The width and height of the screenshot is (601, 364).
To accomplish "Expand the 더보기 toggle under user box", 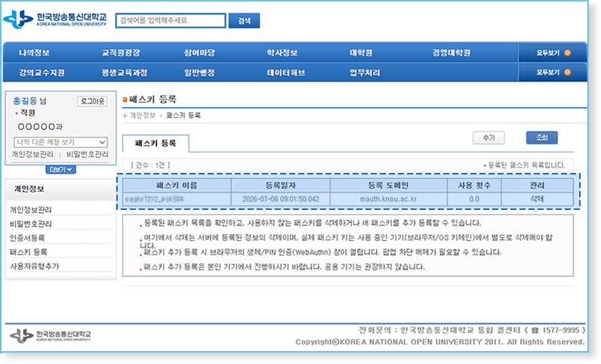I will (60, 169).
